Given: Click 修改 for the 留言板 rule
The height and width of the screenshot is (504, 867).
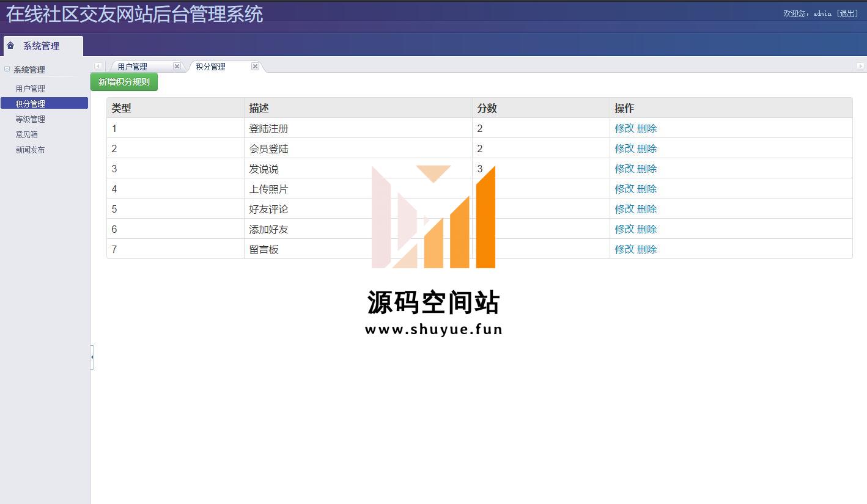Looking at the screenshot, I should pos(624,249).
